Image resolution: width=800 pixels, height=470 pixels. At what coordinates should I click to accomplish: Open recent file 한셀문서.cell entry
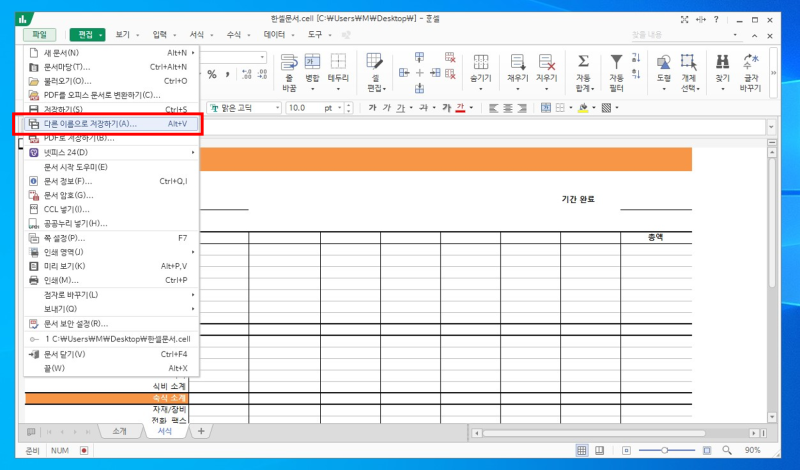pyautogui.click(x=111, y=339)
